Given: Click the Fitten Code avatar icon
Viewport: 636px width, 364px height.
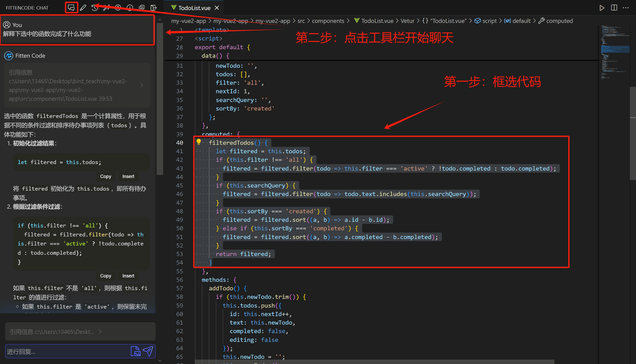Looking at the screenshot, I should 9,56.
